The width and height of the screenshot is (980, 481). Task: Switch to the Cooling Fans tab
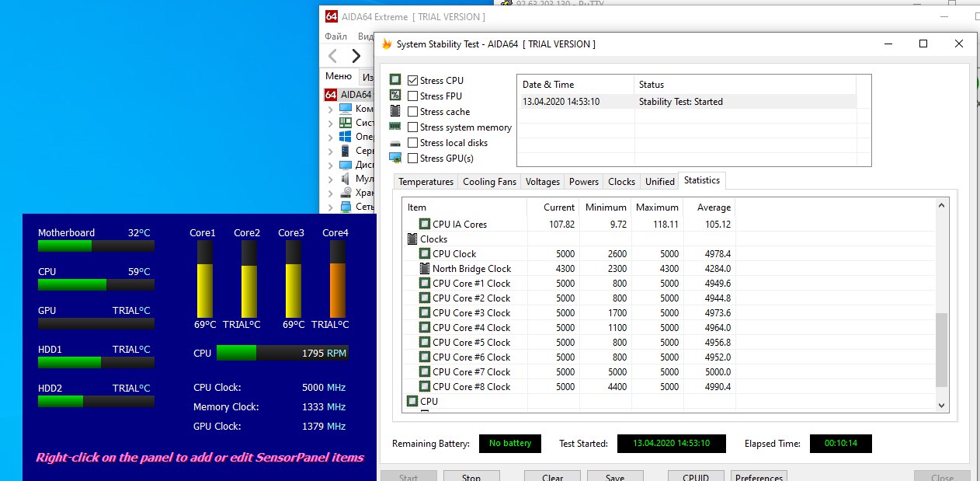pos(489,182)
